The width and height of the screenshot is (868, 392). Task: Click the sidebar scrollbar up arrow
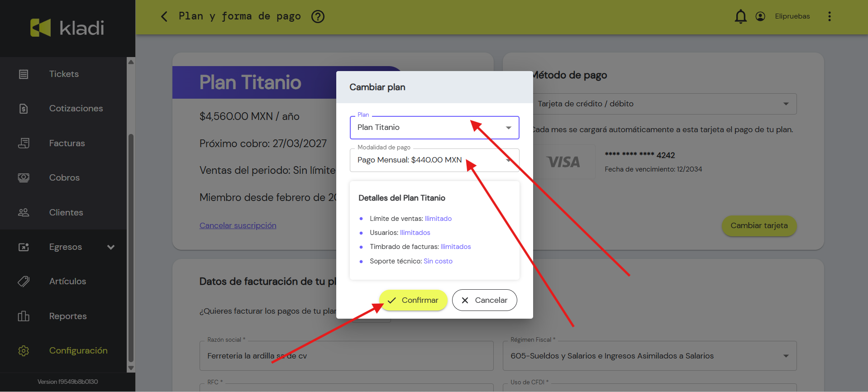[131, 62]
